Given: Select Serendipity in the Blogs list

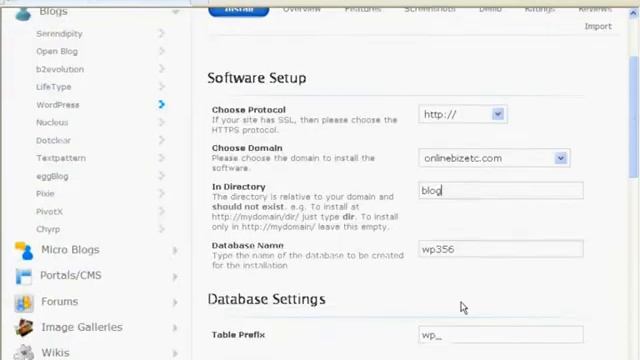Looking at the screenshot, I should click(59, 34).
